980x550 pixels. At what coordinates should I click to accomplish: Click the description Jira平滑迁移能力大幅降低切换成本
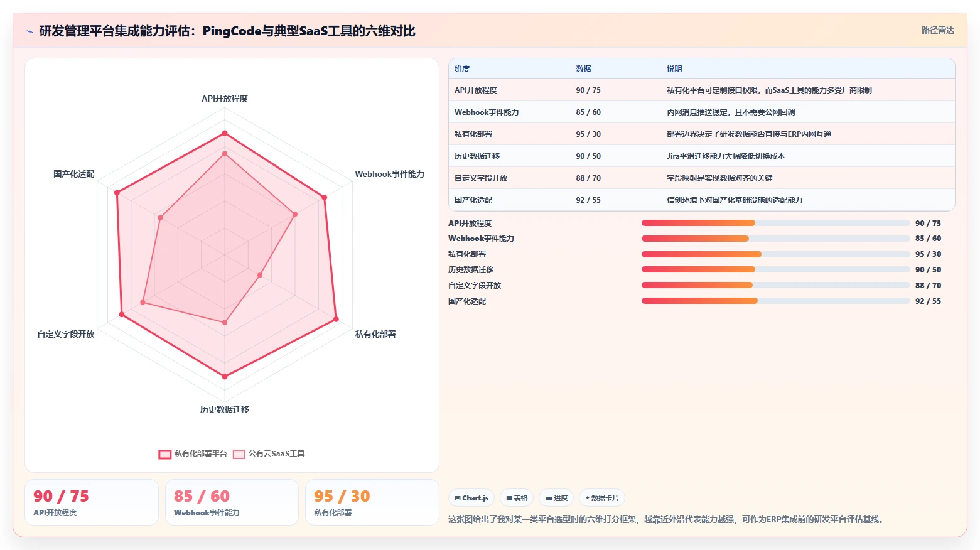(726, 156)
